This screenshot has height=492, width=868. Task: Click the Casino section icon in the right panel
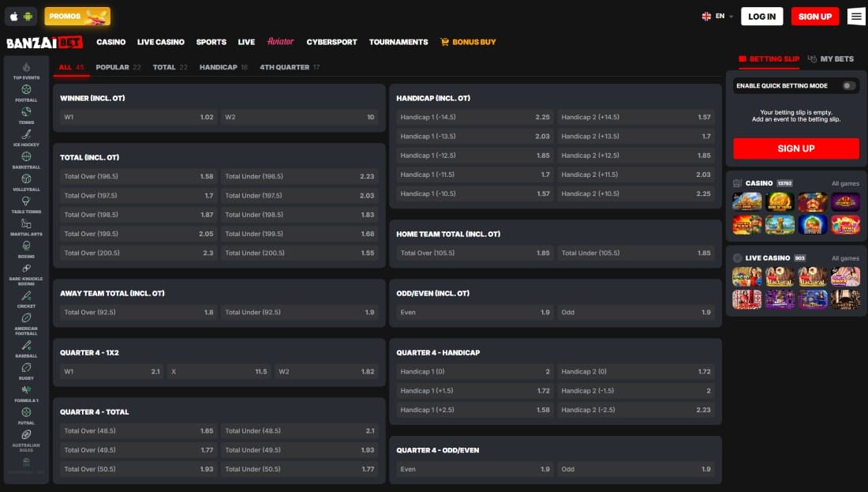pyautogui.click(x=737, y=183)
